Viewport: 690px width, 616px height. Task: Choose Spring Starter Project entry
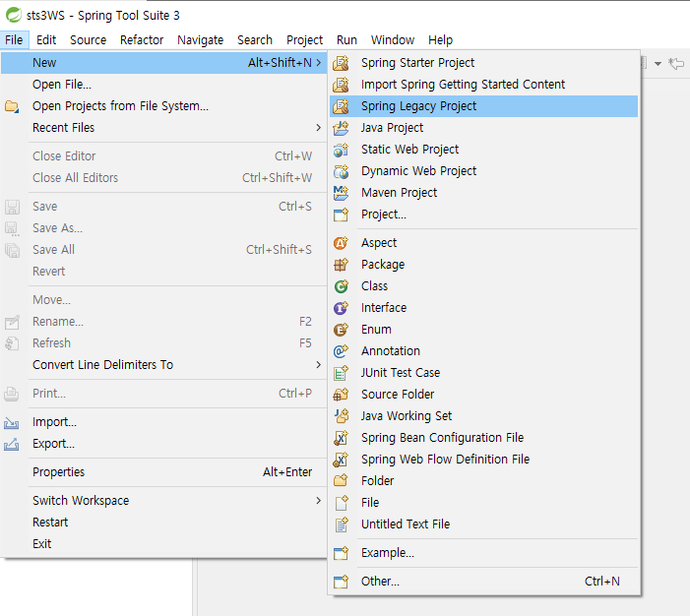pos(483,63)
